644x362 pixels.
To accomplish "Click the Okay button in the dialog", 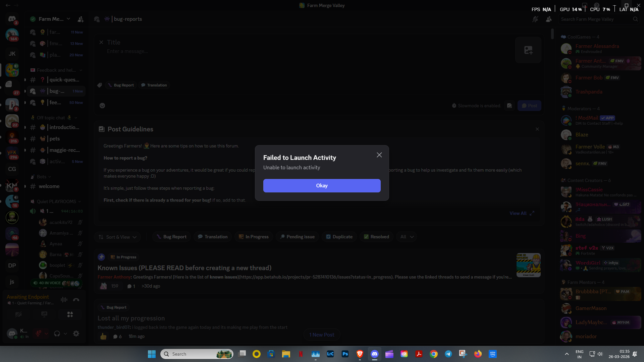I will (322, 186).
